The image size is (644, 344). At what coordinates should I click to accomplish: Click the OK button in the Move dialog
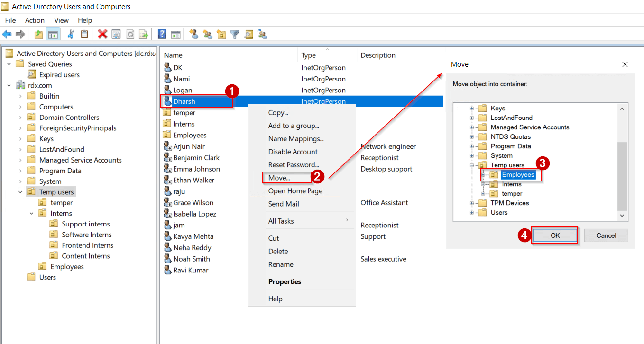pos(554,236)
